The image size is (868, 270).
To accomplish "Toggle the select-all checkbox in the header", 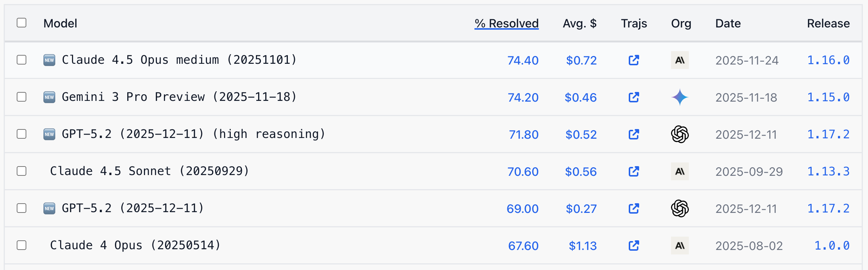I will (21, 23).
